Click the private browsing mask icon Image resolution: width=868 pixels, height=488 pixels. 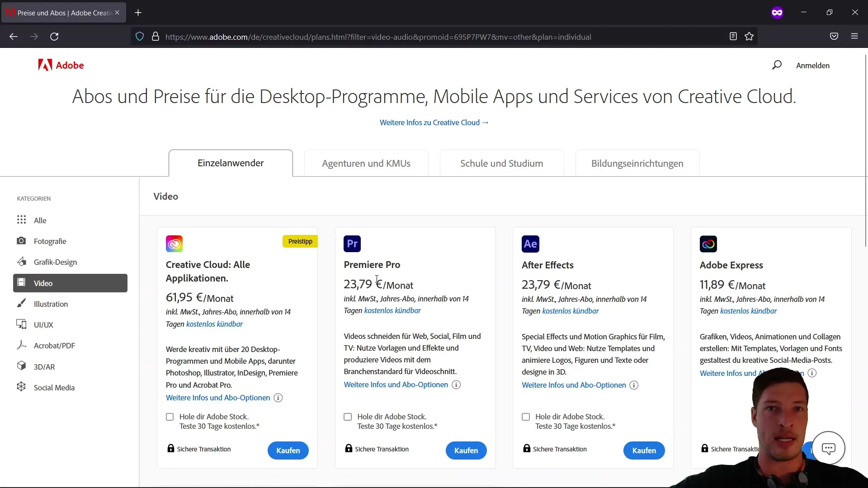coord(777,13)
